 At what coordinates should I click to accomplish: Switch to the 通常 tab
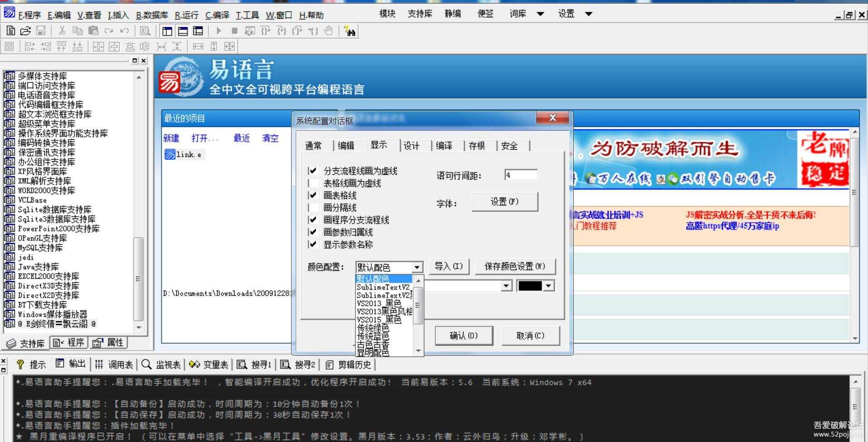coord(314,145)
